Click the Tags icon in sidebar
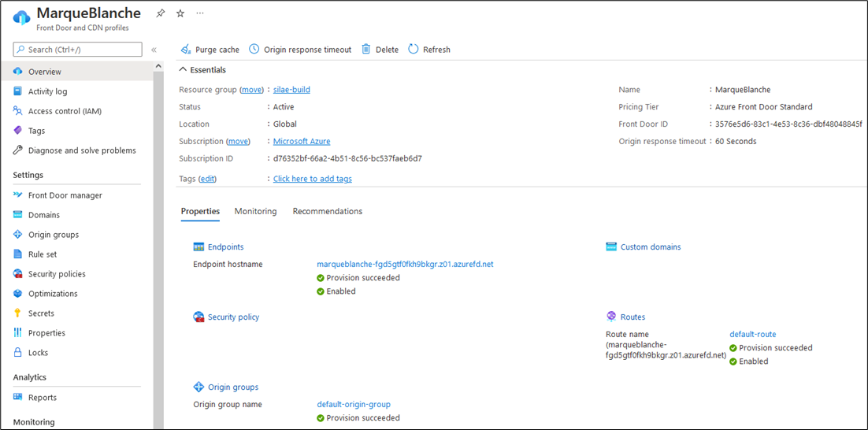Screen dimensions: 868x430 pyautogui.click(x=17, y=131)
